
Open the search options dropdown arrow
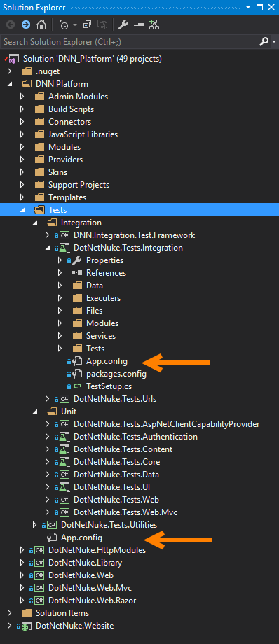click(x=275, y=41)
